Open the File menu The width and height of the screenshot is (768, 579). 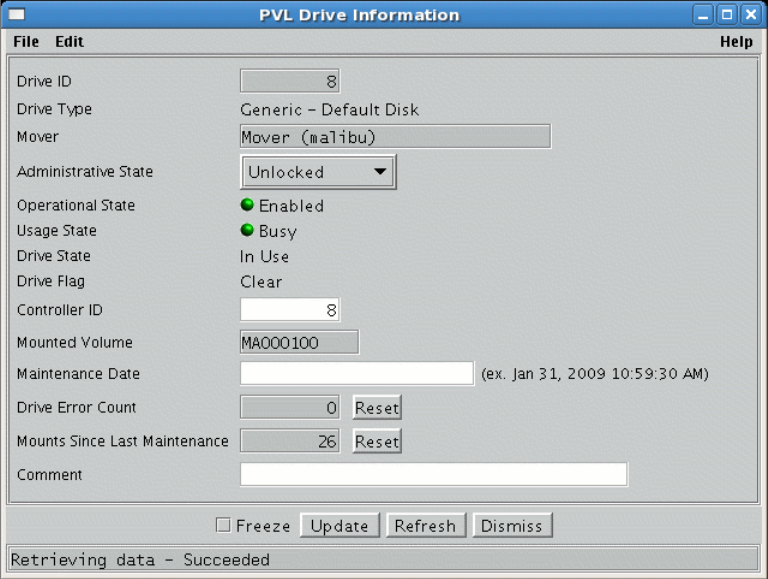tap(26, 42)
